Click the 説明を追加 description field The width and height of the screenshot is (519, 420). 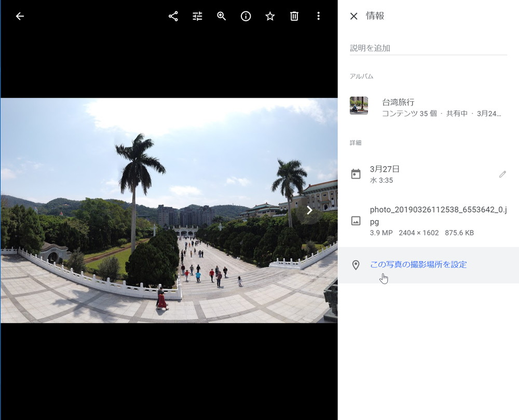(x=428, y=48)
